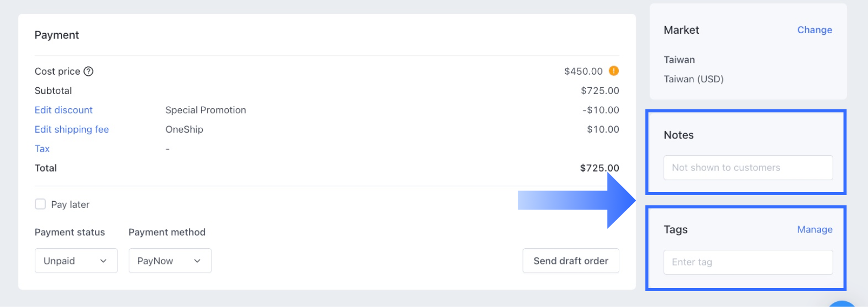Viewport: 868px width, 307px height.
Task: Click into the Enter tag field
Action: (748, 263)
